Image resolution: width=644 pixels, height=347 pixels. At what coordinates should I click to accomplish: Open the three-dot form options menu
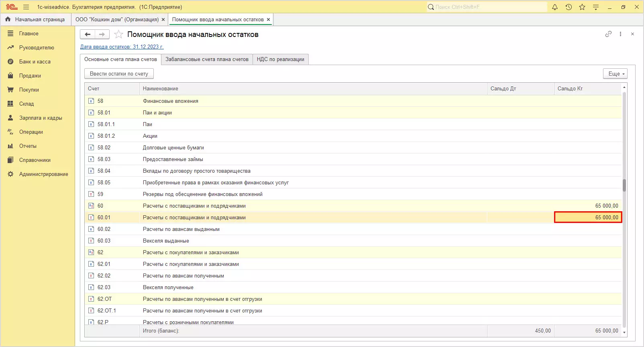point(620,34)
